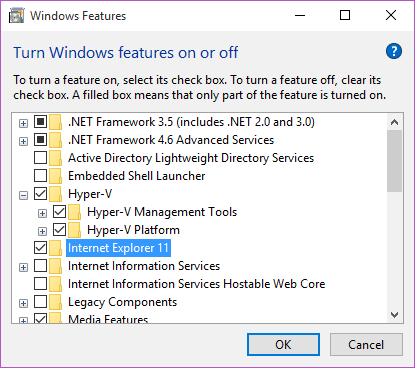
Task: Click folder icon beside Hyper-V parent row
Action: point(55,194)
